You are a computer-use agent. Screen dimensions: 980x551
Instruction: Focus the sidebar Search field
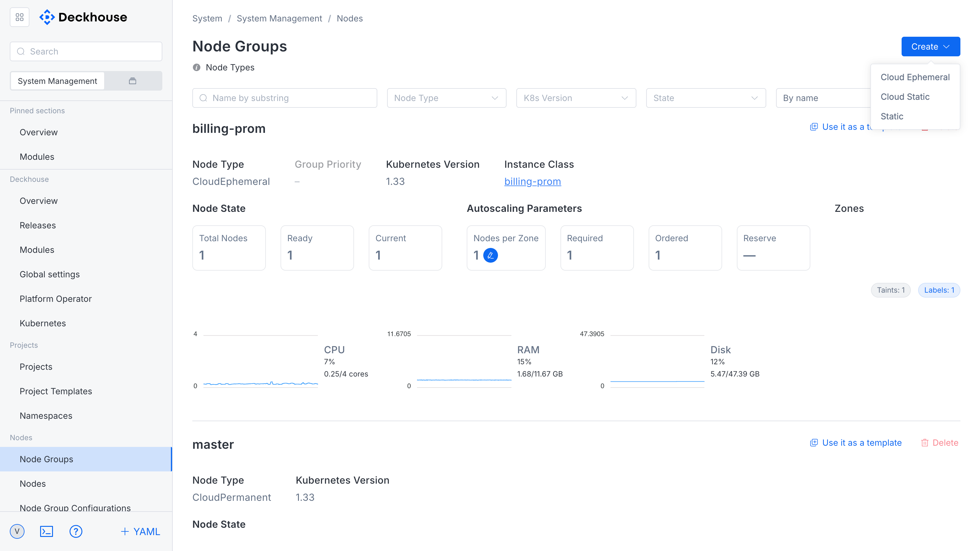[x=86, y=51]
